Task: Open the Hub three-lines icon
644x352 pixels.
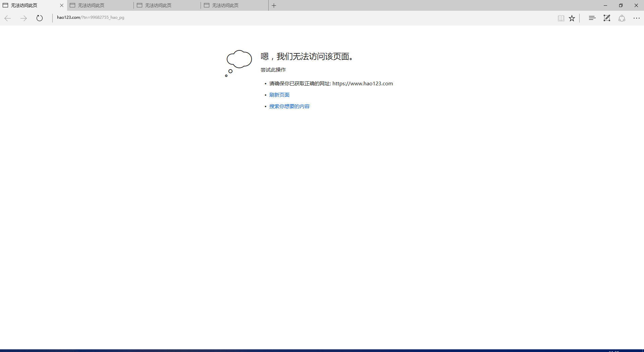Action: coord(592,18)
